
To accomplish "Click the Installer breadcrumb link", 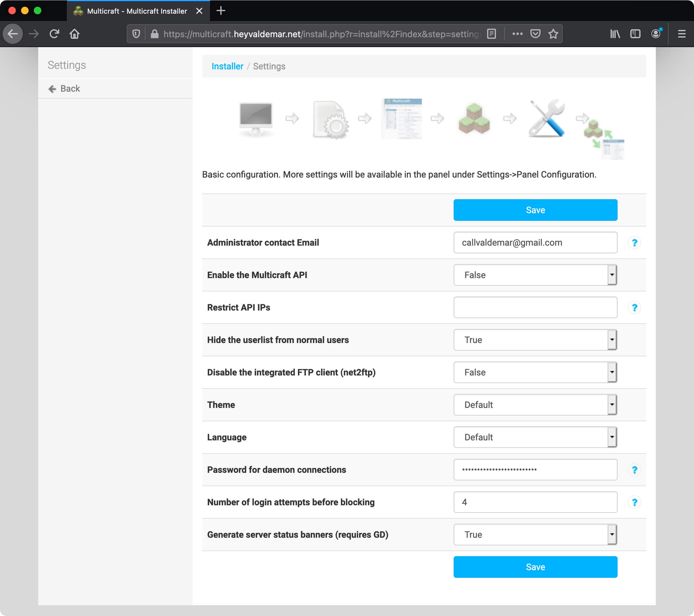I will [227, 66].
